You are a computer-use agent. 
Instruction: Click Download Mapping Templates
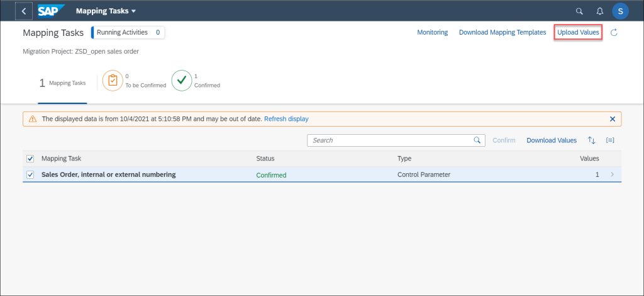[502, 32]
